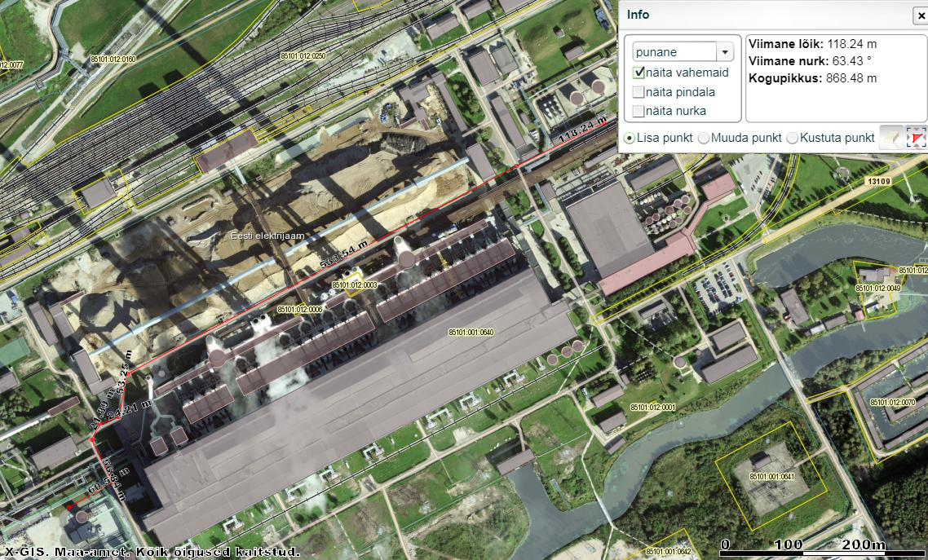The width and height of the screenshot is (928, 560).
Task: Click the zoom-to-measurement extent icon
Action: pos(916,139)
